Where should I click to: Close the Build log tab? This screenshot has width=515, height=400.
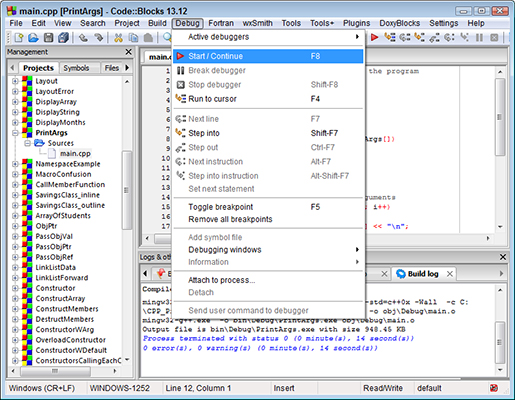tap(450, 274)
